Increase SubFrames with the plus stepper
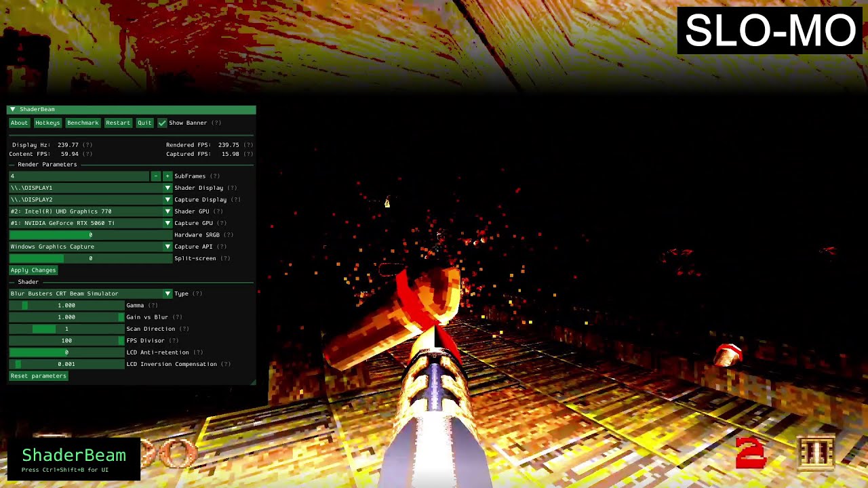 (x=167, y=176)
